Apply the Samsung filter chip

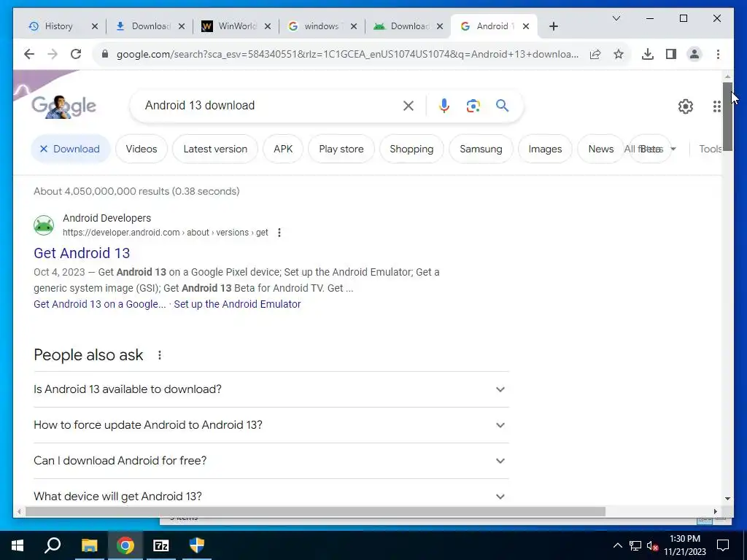coord(481,149)
